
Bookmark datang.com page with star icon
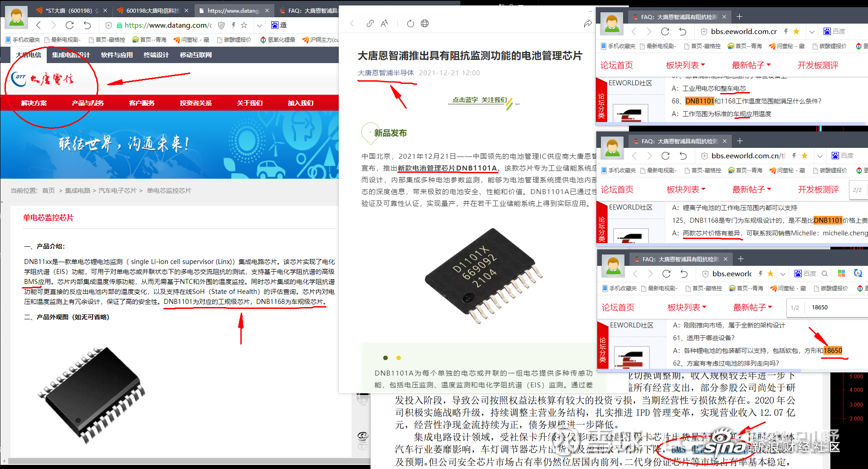(244, 25)
